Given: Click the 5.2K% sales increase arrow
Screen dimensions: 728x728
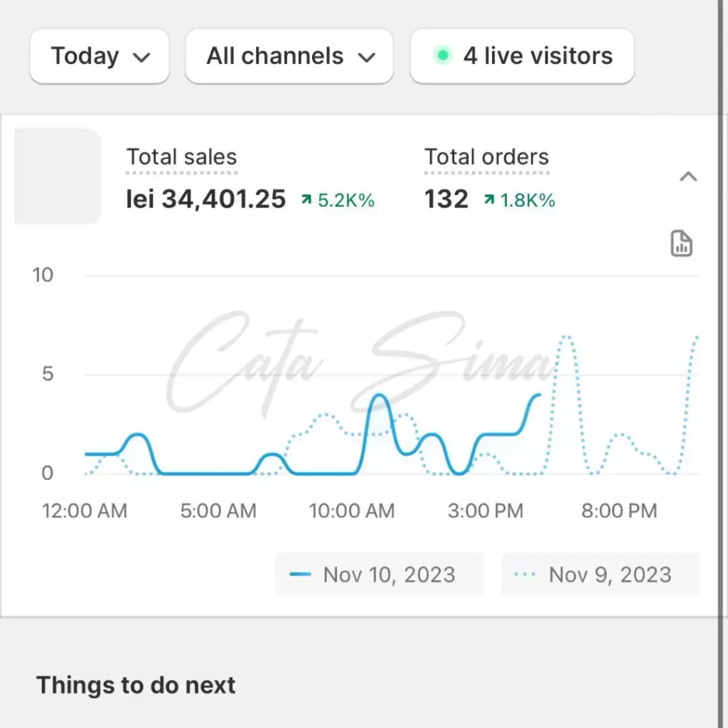Looking at the screenshot, I should tap(306, 201).
